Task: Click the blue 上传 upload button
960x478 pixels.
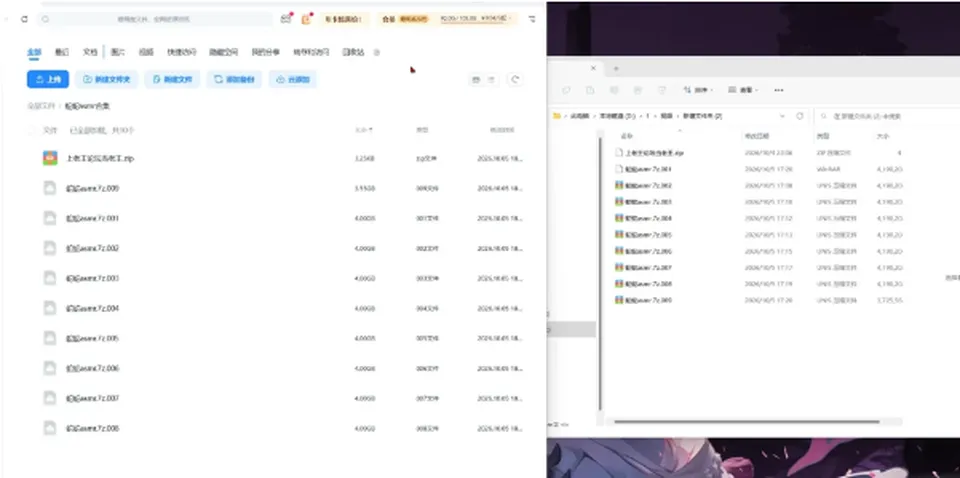Action: click(x=48, y=80)
